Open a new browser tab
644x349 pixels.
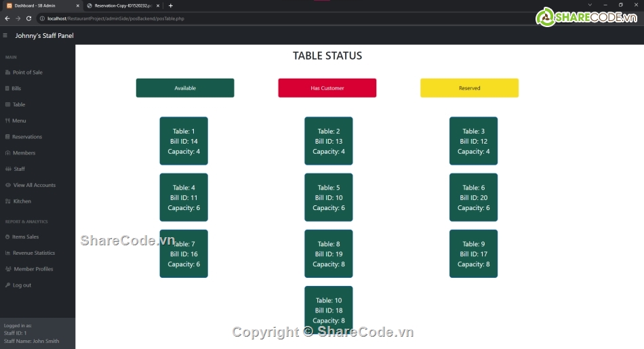(170, 5)
